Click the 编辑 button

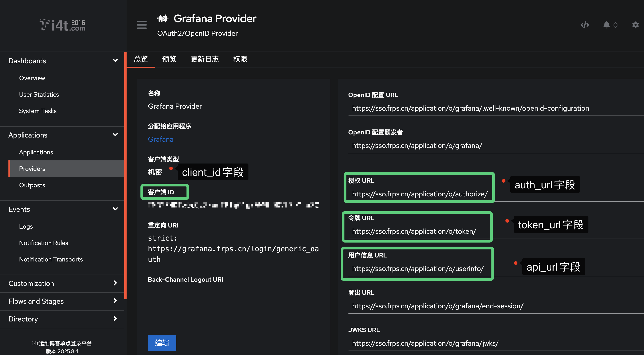coord(162,343)
